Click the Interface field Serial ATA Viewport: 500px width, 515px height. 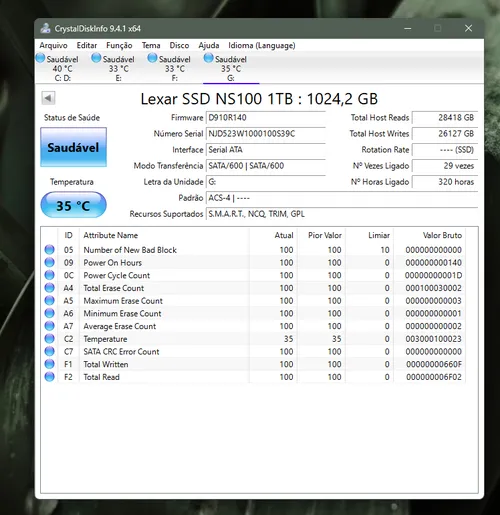pos(266,150)
